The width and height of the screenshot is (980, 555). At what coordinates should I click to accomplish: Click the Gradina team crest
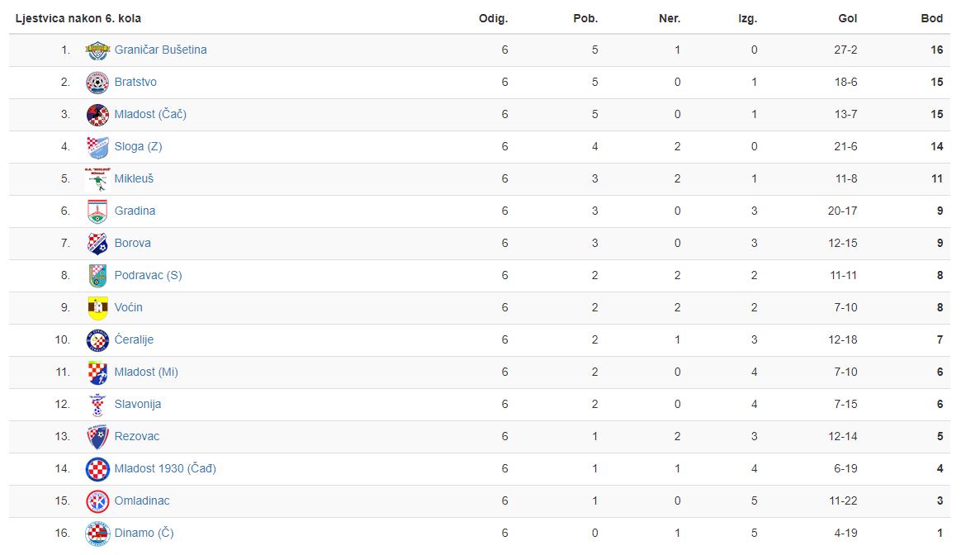pos(97,211)
